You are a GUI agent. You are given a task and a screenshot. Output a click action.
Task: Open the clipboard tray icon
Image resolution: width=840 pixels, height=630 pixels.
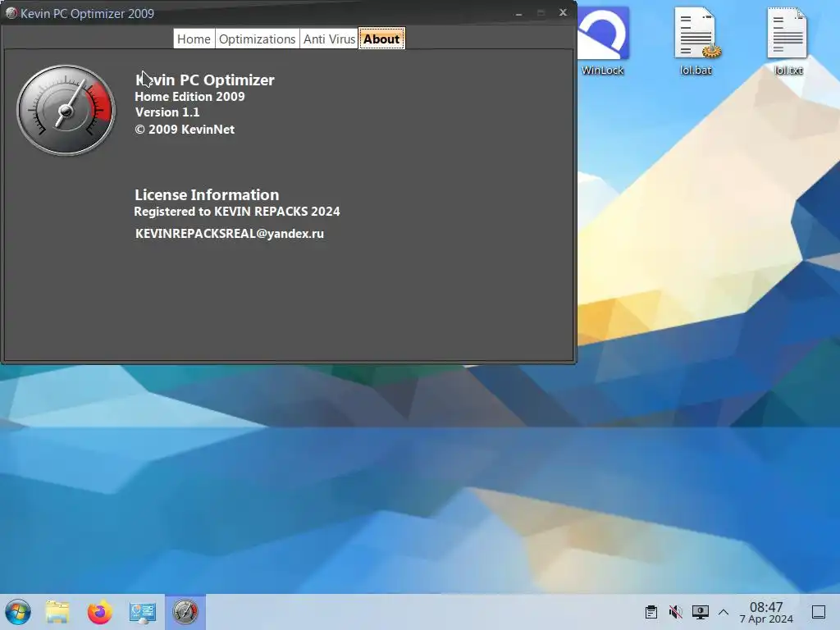pos(651,612)
